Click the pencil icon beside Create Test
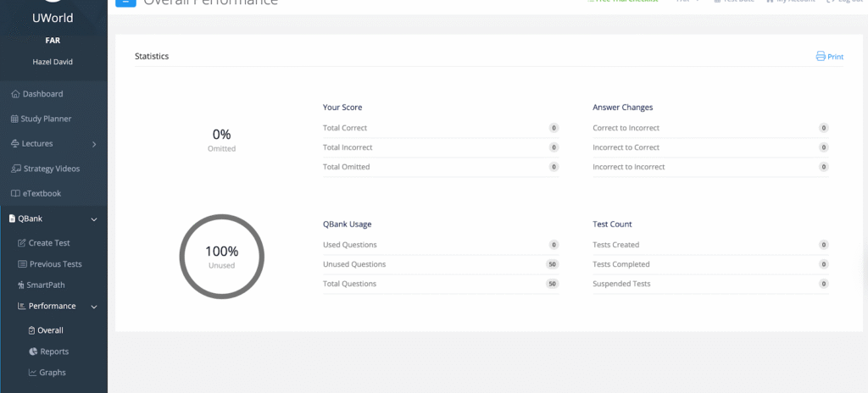The height and width of the screenshot is (393, 868). point(22,243)
